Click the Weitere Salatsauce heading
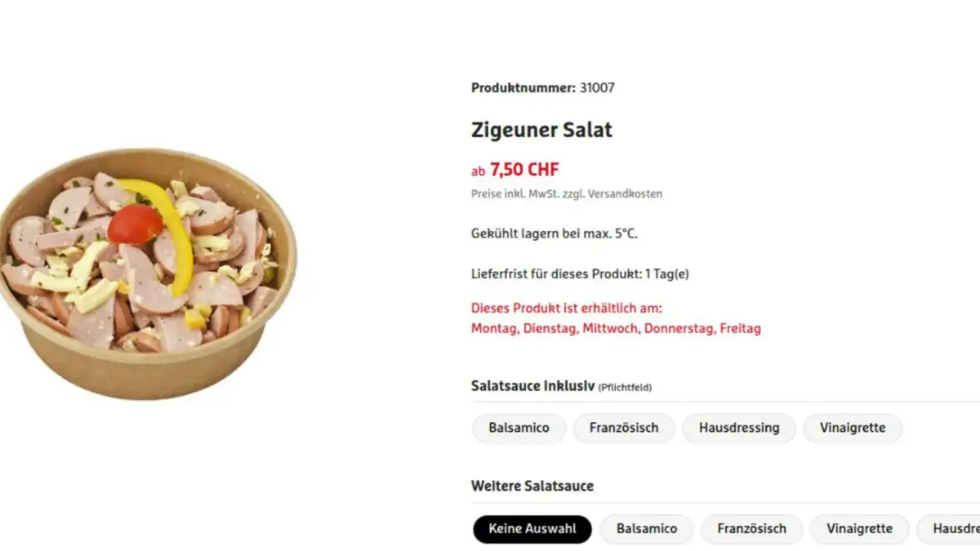 click(x=532, y=487)
